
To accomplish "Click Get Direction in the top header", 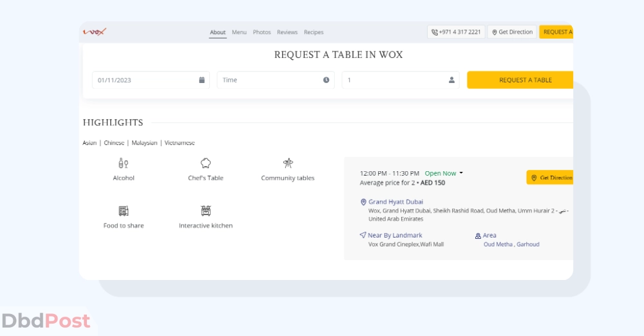I will coord(512,32).
